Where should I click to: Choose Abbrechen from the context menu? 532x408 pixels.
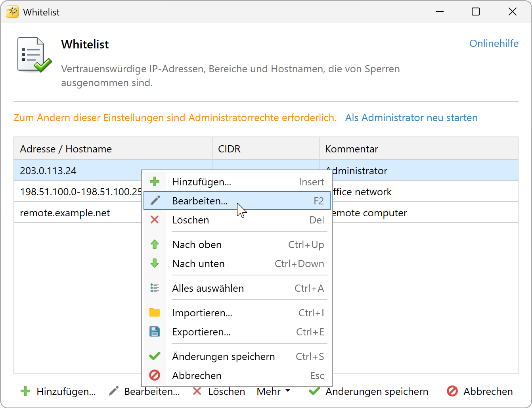coord(237,375)
